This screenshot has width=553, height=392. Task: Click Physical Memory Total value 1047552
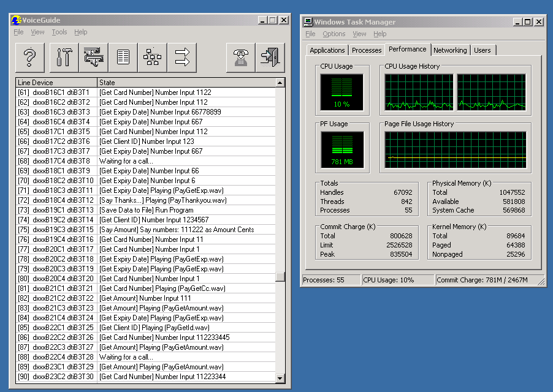point(512,192)
